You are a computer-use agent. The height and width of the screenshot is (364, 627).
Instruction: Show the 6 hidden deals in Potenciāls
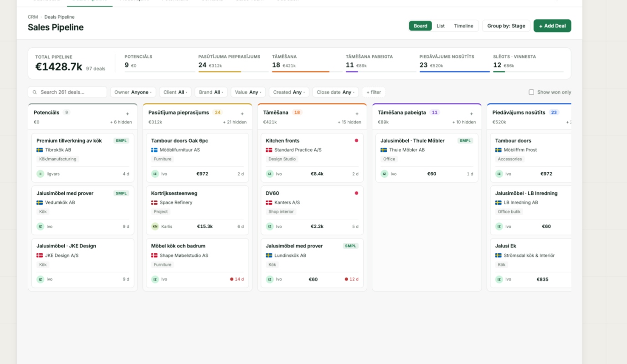(121, 122)
